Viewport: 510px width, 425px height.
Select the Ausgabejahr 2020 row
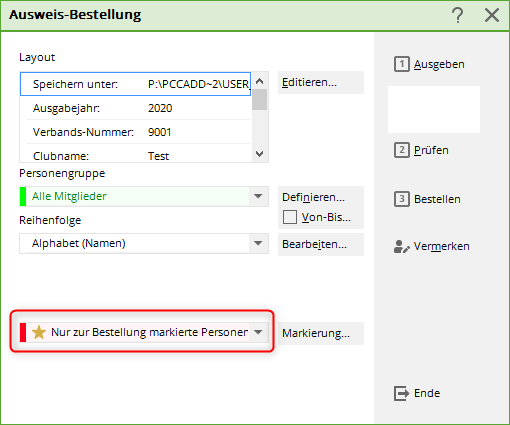click(138, 108)
